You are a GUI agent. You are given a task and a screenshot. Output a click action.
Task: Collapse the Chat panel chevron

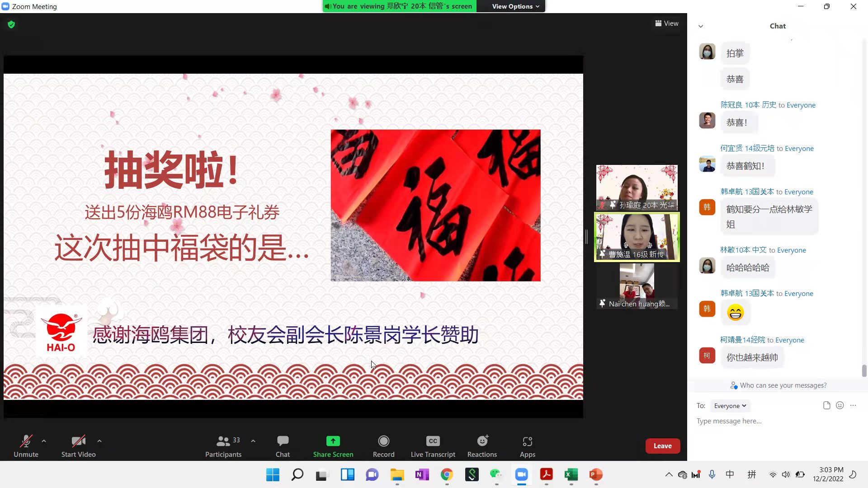[701, 26]
